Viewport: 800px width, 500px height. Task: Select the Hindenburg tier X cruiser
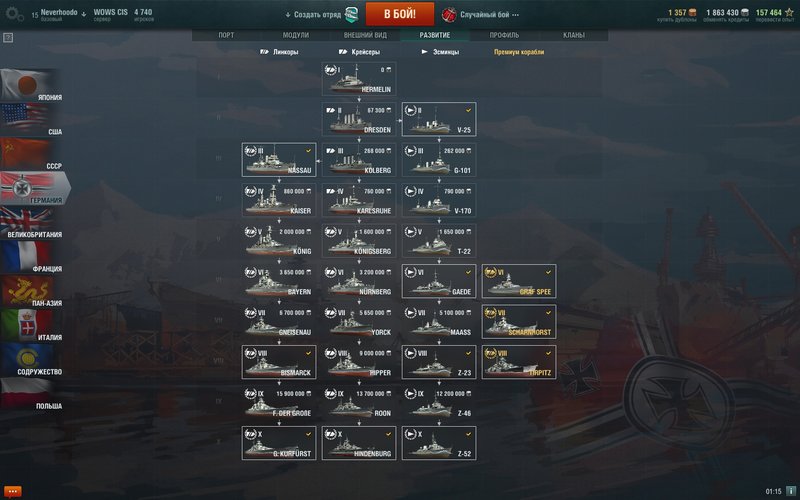359,443
